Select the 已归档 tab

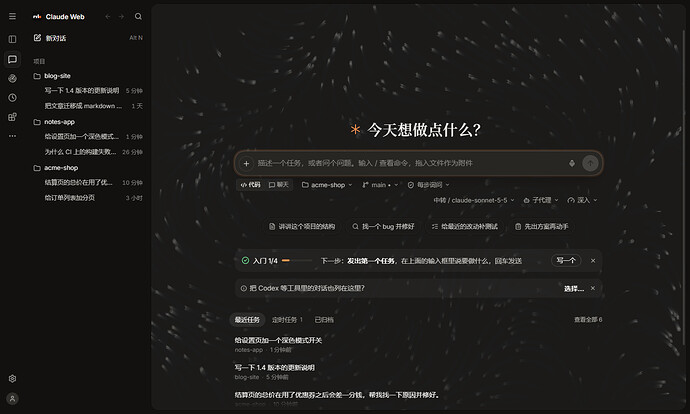tap(324, 320)
